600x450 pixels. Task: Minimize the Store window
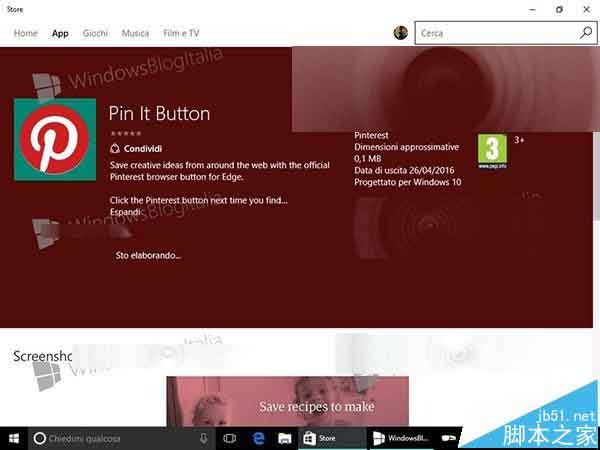533,10
